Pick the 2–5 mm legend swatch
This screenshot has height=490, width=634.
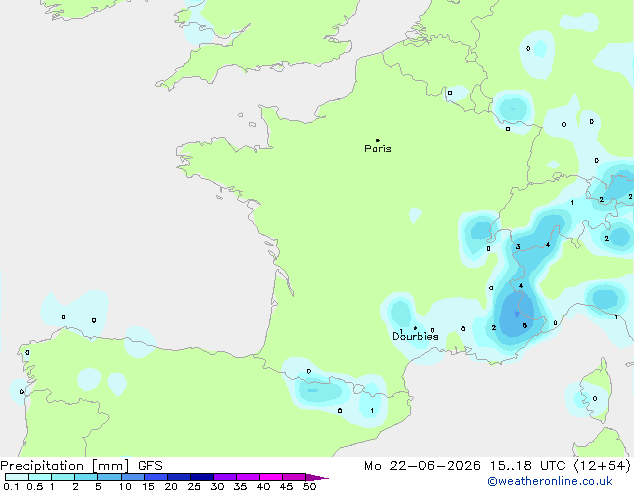tap(86, 477)
